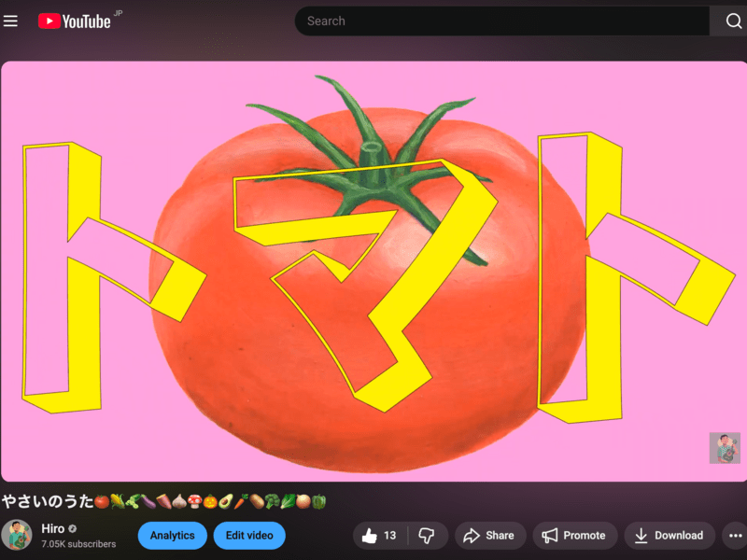Download the video using Download button
This screenshot has width=747, height=560.
coord(669,536)
